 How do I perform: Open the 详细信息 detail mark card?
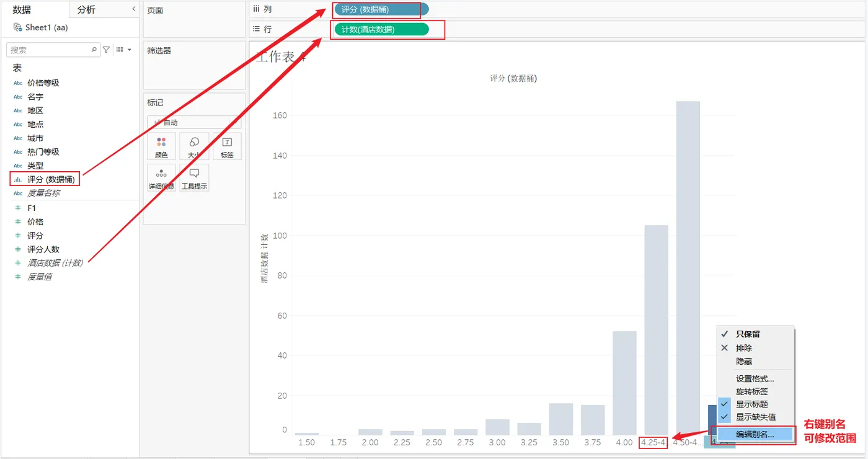161,178
